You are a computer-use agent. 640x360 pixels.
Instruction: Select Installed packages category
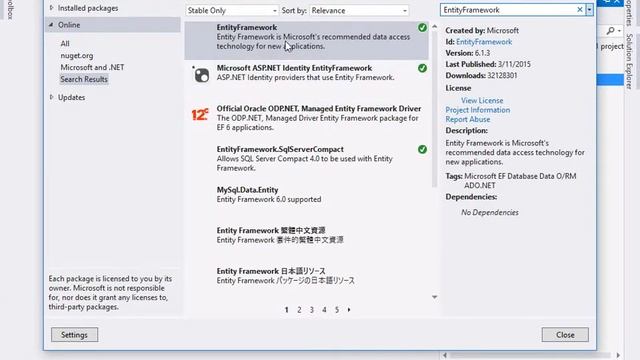pyautogui.click(x=88, y=8)
